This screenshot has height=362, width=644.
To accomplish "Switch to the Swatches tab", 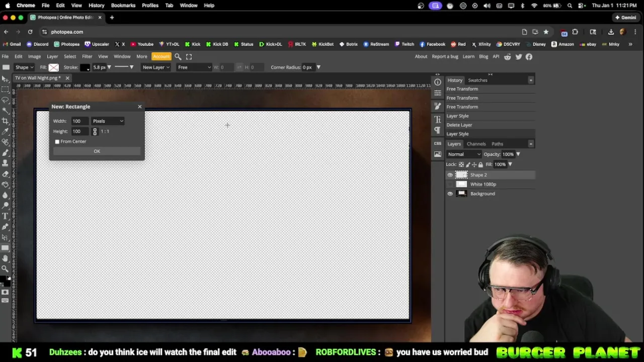I will point(477,80).
